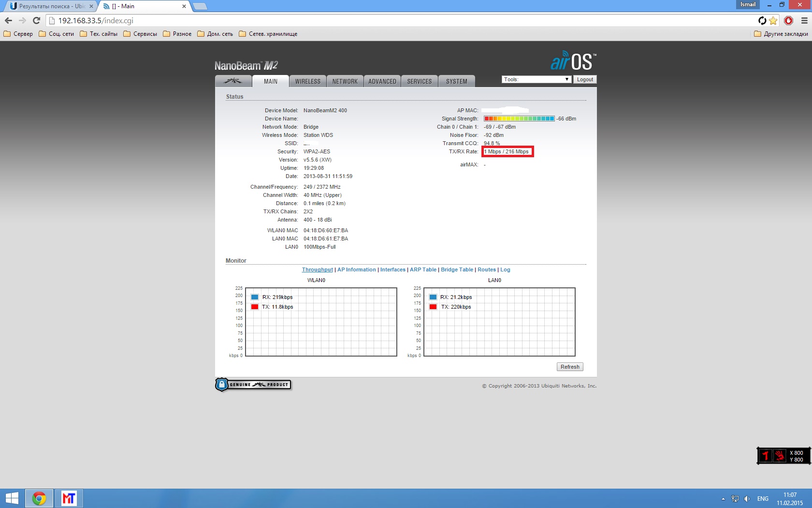Screen dimensions: 812x508
Task: Open the Сетев. хранилище bookmarks folder
Action: click(268, 34)
